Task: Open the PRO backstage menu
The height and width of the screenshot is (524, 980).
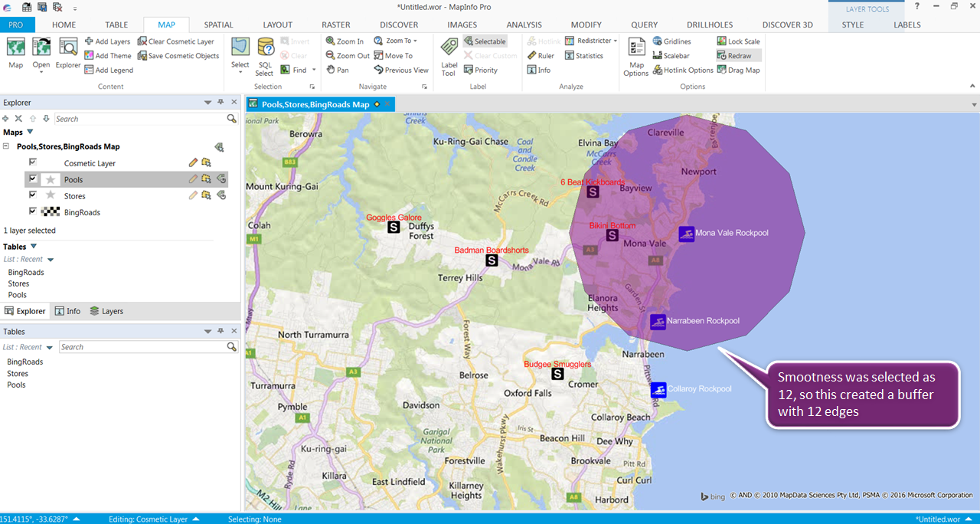Action: 15,25
